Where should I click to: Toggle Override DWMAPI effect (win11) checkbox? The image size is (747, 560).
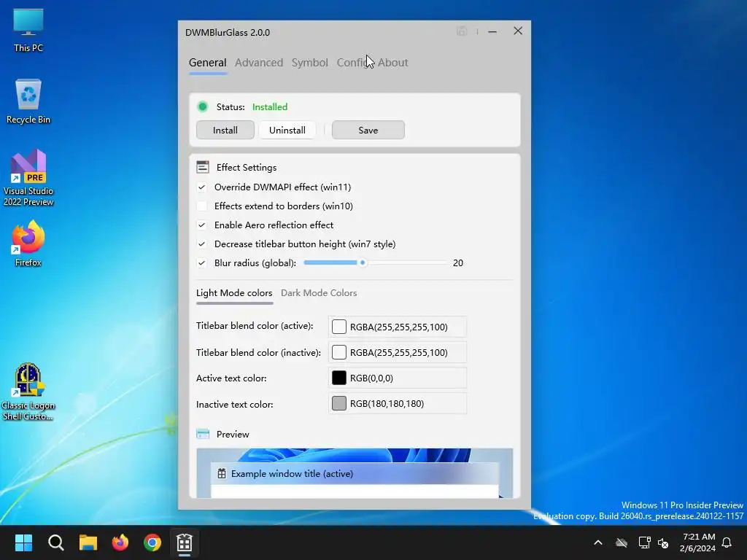201,187
